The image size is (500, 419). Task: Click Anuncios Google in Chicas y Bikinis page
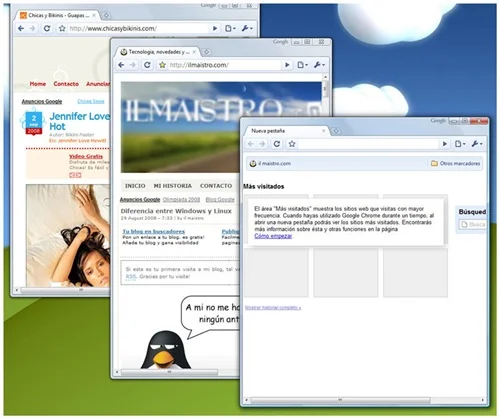tap(42, 101)
